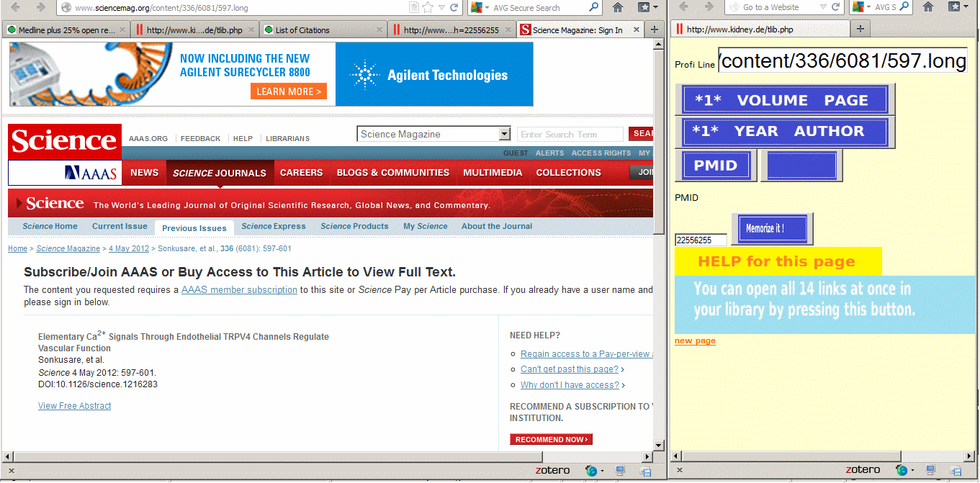The height and width of the screenshot is (483, 980).
Task: Bookmark this page with the star icon
Action: click(428, 7)
